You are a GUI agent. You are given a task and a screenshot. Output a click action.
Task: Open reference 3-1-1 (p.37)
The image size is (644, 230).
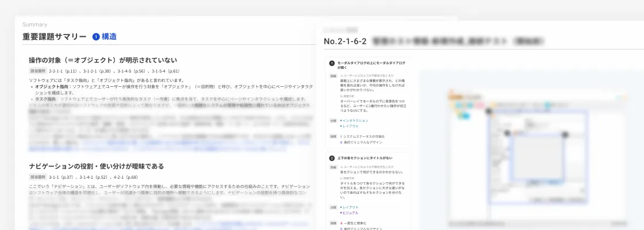pos(61,177)
